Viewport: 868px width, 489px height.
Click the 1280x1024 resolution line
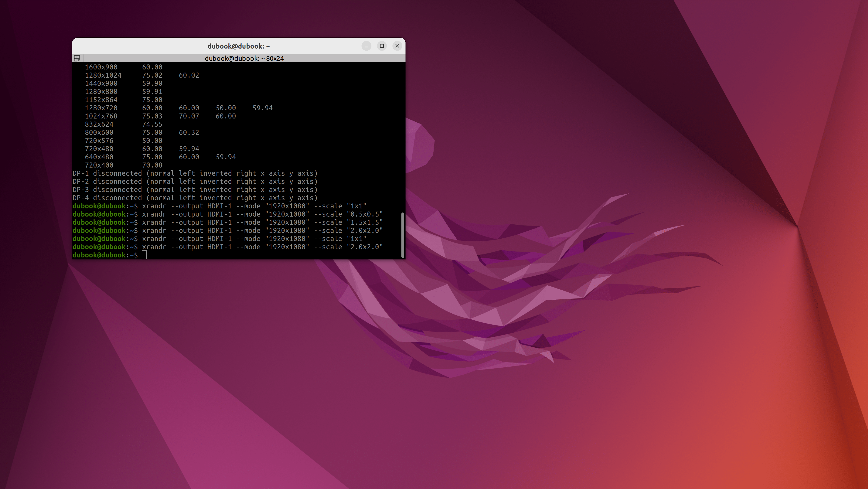tap(103, 75)
